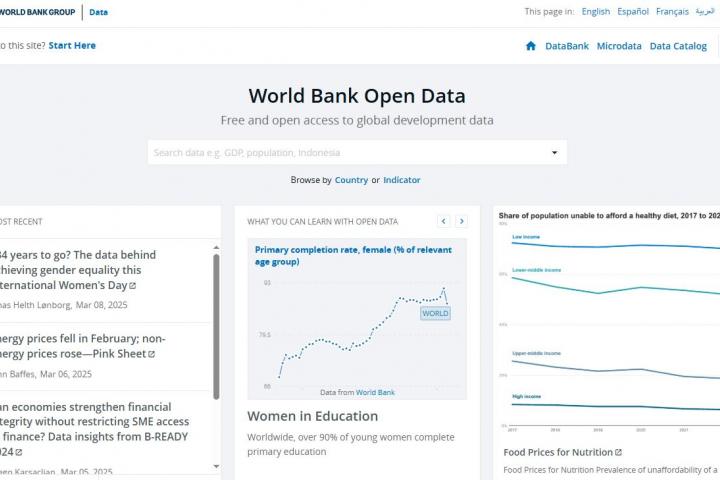Click external link icon beside Food Prices for Nutrition
Image resolution: width=720 pixels, height=480 pixels.
click(618, 453)
